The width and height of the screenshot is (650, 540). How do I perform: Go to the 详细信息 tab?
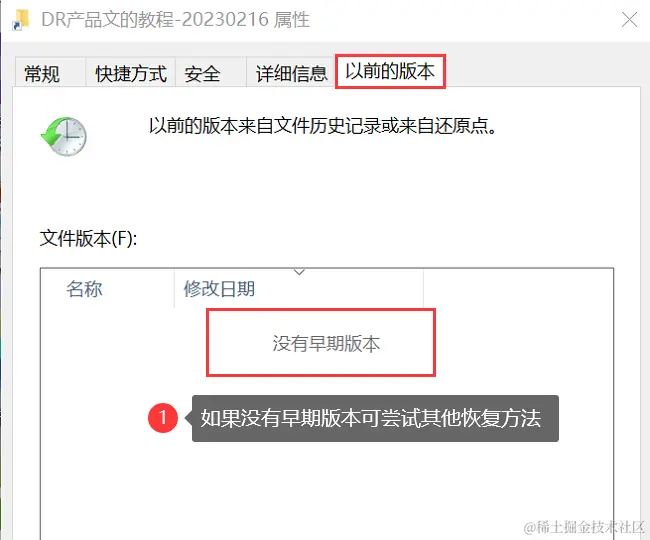click(291, 73)
